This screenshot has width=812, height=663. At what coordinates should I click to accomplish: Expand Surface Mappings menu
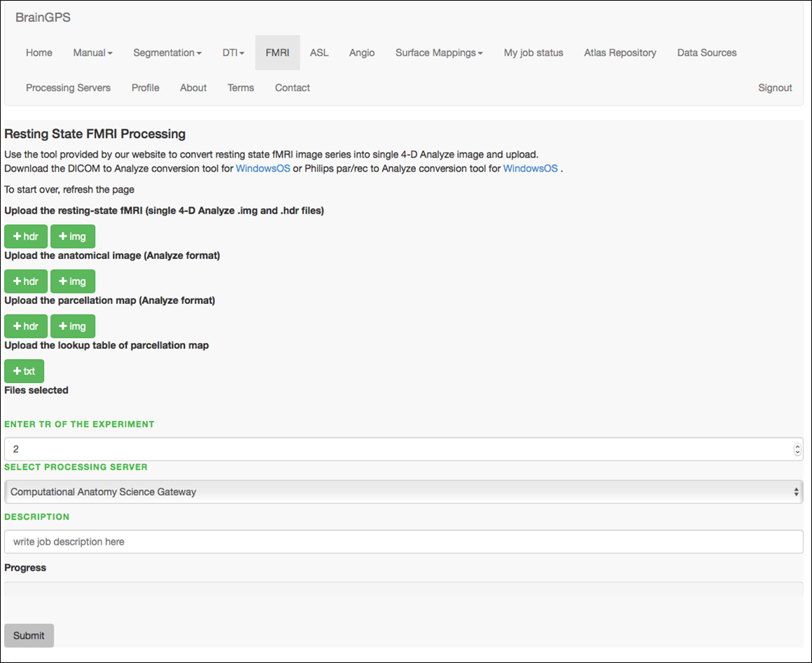pyautogui.click(x=439, y=53)
